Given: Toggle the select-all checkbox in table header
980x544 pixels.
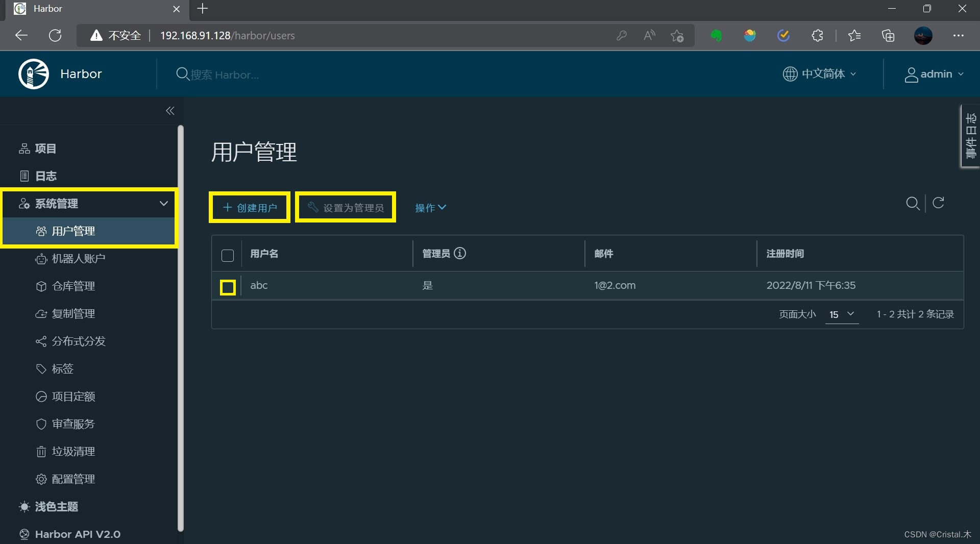Looking at the screenshot, I should (228, 255).
